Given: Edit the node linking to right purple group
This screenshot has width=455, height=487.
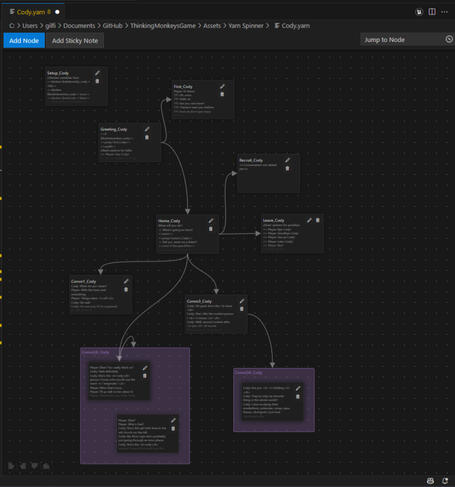Looking at the screenshot, I should [242, 301].
